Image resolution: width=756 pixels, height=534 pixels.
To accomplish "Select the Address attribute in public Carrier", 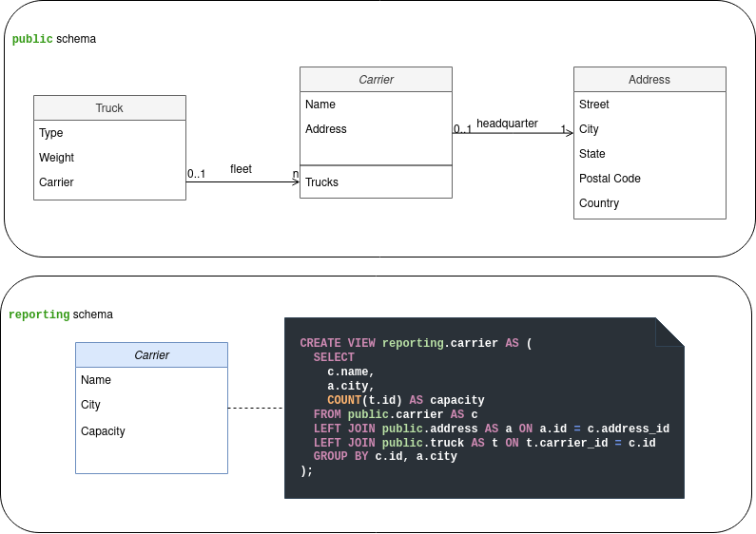I will 326,129.
